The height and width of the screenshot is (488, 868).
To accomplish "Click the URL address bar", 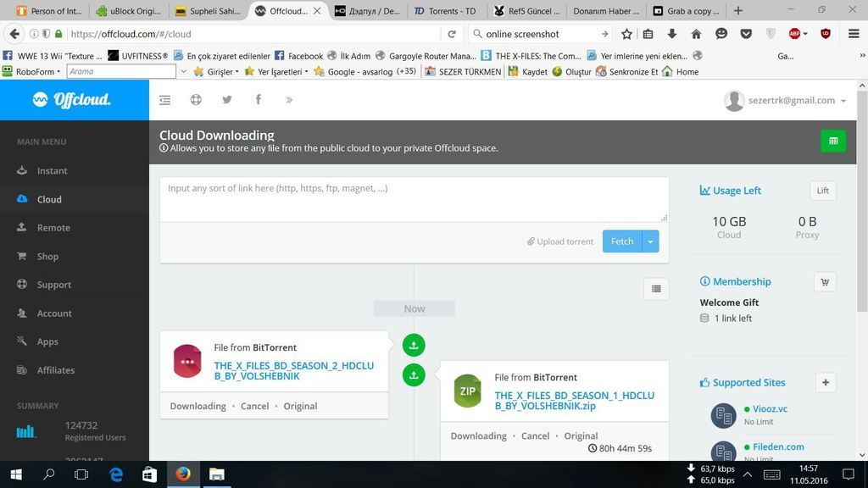I will pyautogui.click(x=254, y=34).
